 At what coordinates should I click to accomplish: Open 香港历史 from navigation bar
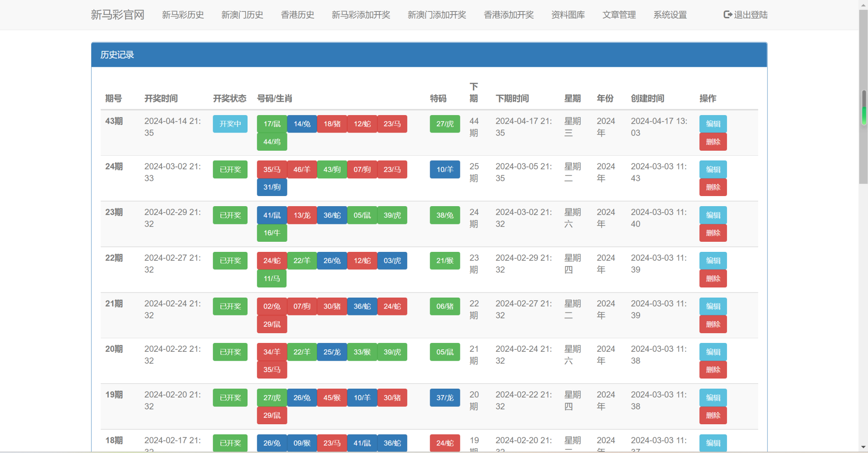tap(297, 15)
